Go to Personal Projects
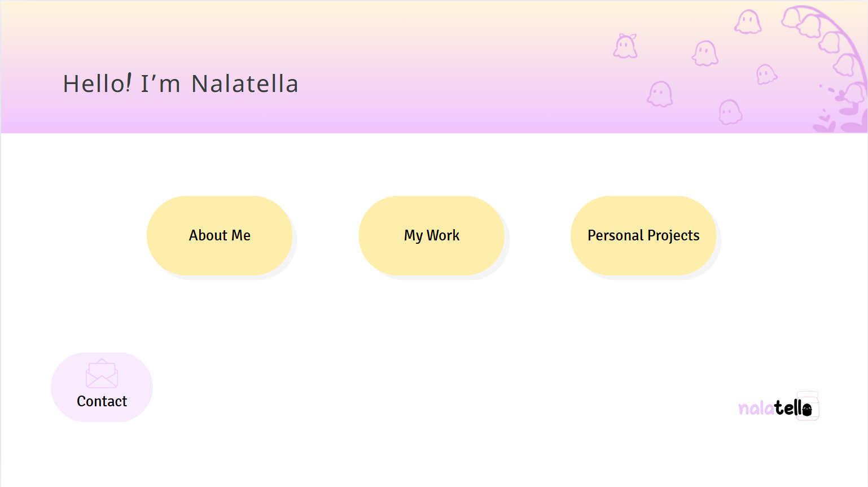868x487 pixels. click(643, 235)
